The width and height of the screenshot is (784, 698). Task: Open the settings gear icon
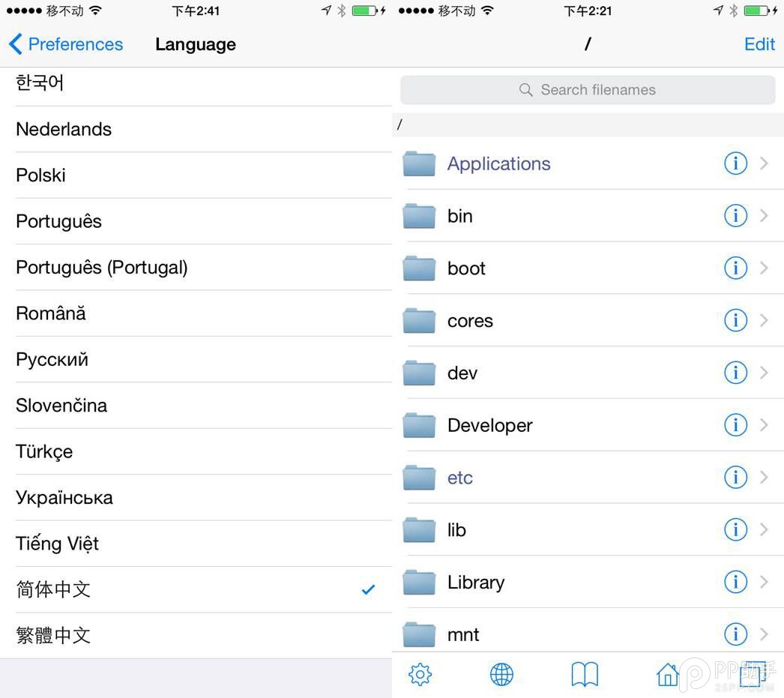(x=420, y=675)
